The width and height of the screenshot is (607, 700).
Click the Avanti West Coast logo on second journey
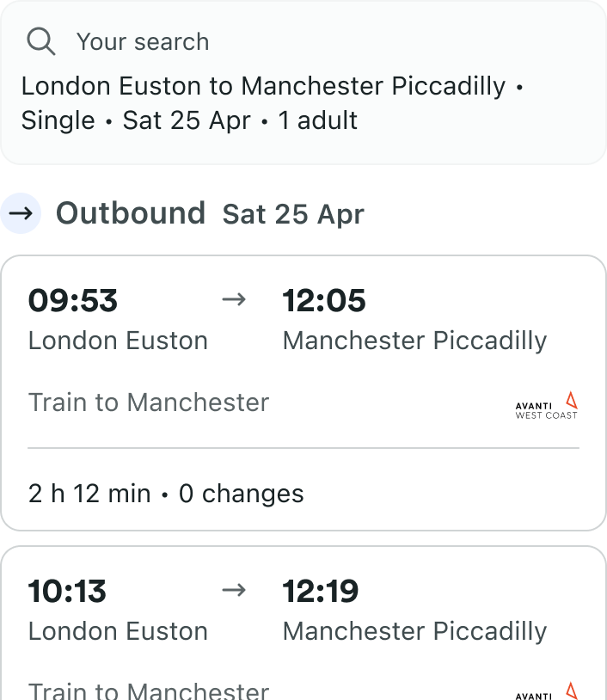[x=543, y=692]
